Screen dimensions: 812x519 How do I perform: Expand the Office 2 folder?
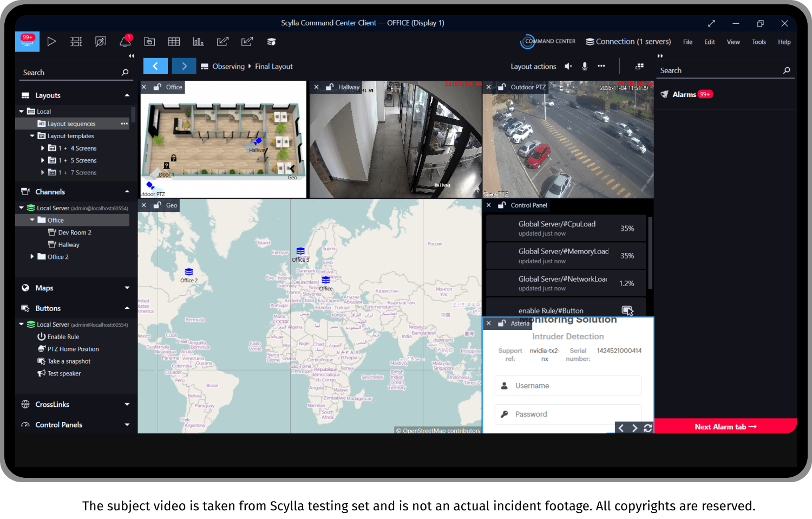click(x=32, y=257)
